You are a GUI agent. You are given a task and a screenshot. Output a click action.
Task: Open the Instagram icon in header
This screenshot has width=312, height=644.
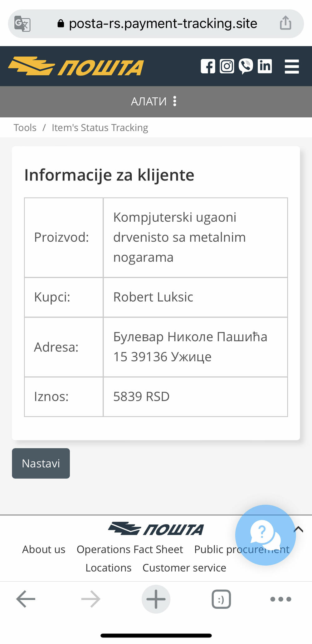(x=227, y=66)
